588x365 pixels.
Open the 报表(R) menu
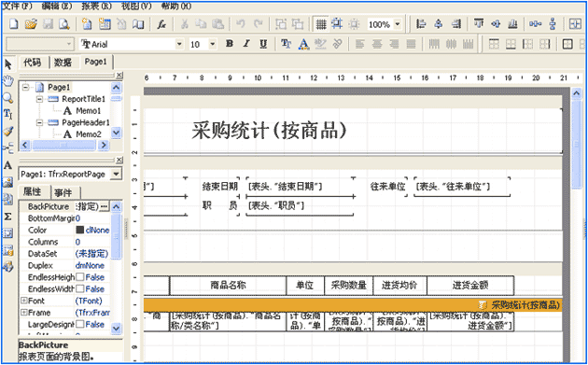click(x=97, y=6)
